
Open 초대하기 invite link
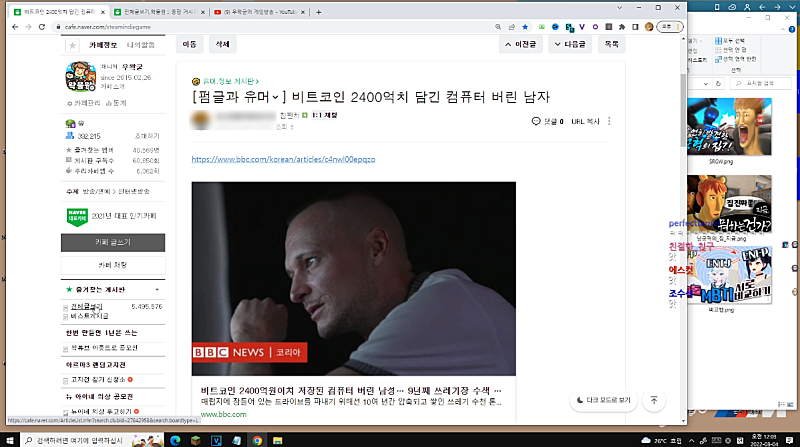147,136
